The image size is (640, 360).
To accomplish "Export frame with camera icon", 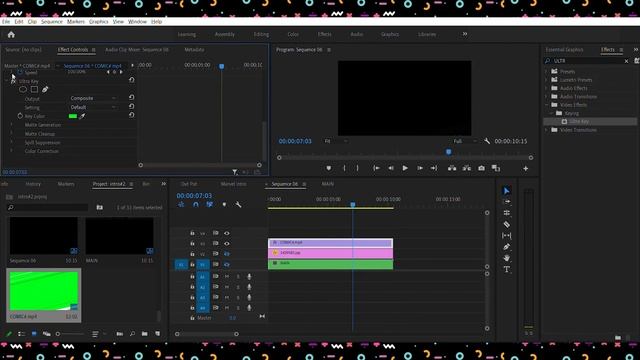I will pos(481,168).
